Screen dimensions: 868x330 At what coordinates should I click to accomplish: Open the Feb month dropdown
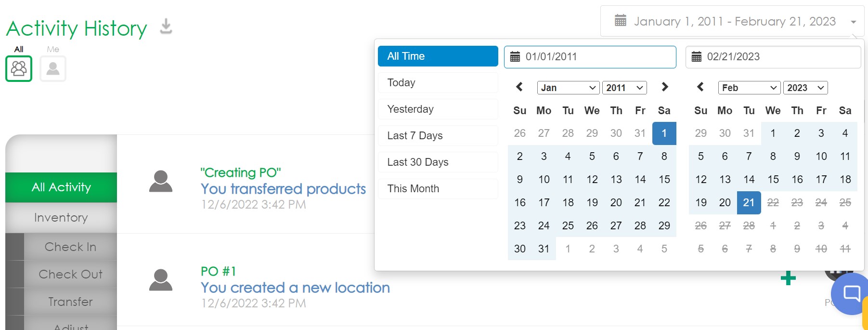point(749,88)
